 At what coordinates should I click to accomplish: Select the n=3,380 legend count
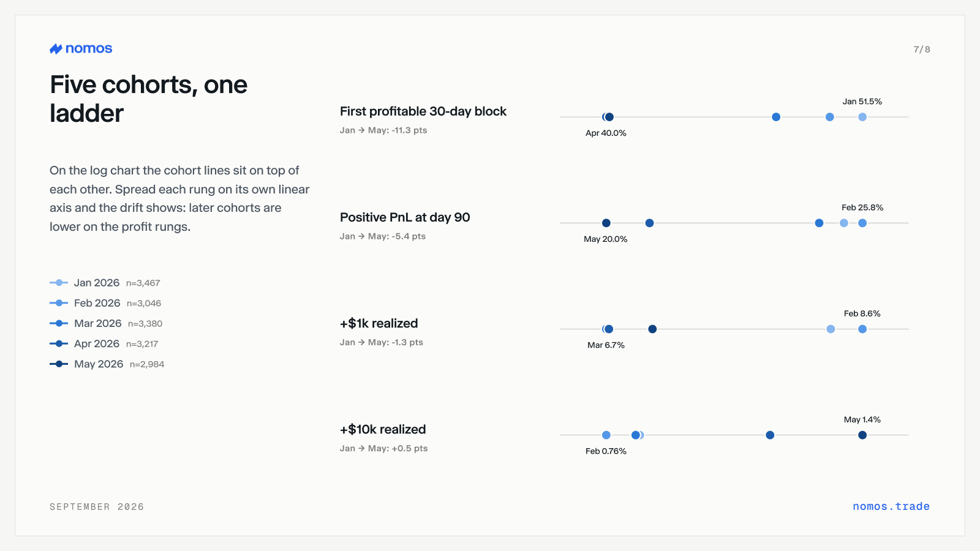145,324
